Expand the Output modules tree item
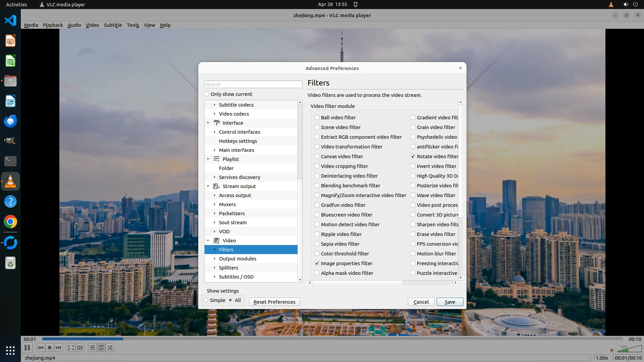 [x=215, y=259]
